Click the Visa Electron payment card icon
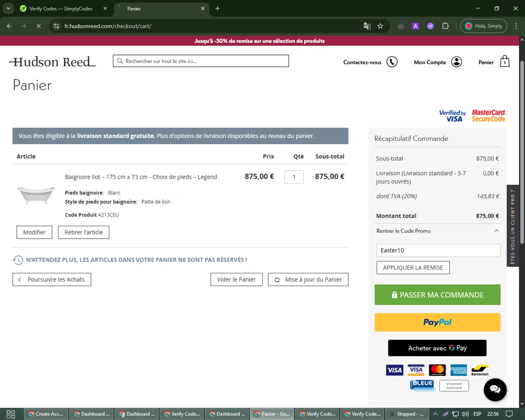The width and height of the screenshot is (525, 420). [x=416, y=370]
